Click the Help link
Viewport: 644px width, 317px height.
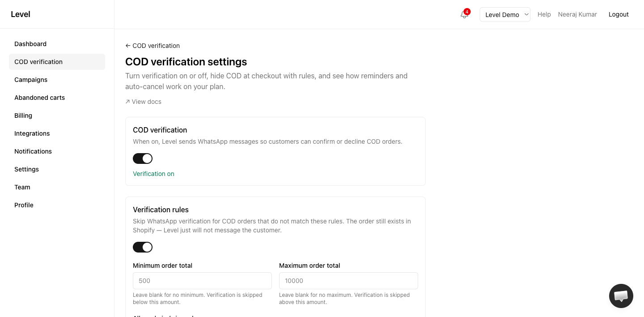point(544,14)
